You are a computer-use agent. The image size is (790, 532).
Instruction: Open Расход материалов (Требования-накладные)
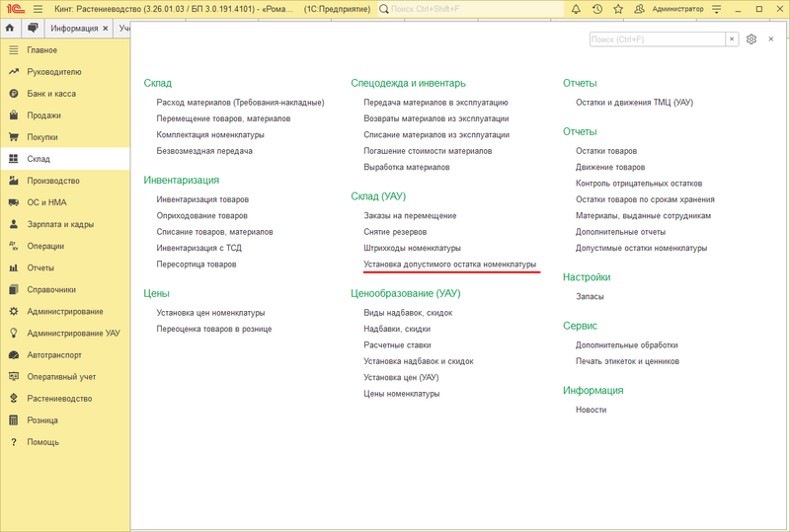[240, 103]
